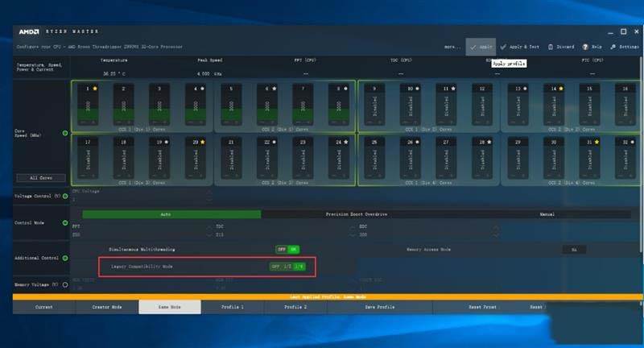Screen dimensions: 644x348
Task: Set Legacy Compatibility Mode to 1/2
Action: pyautogui.click(x=287, y=266)
